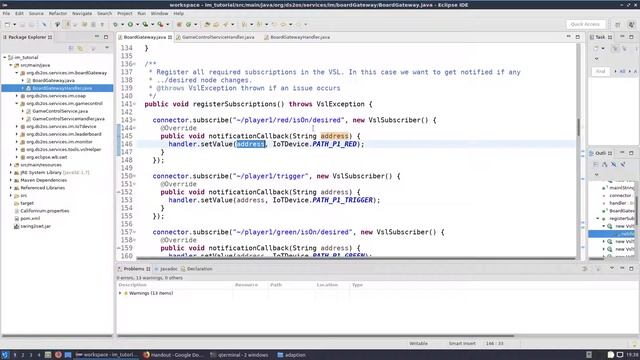
Task: Open adaption taskbar window
Action: point(291,355)
